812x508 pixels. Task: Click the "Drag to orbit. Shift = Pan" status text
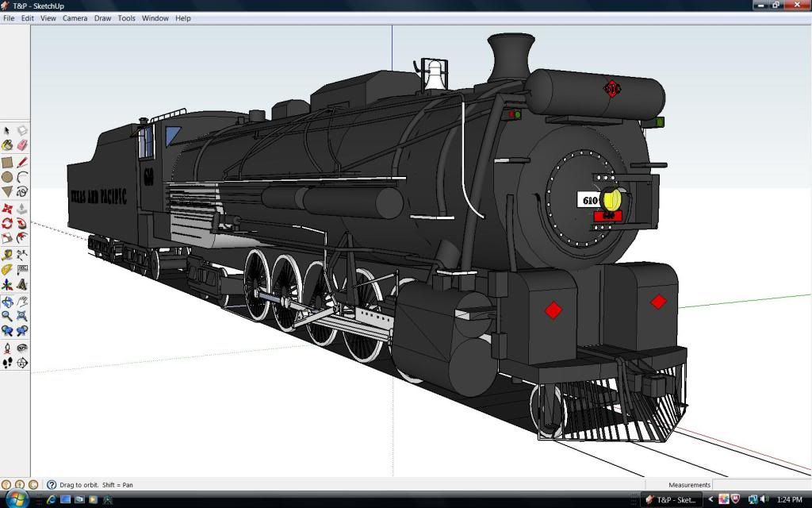(x=96, y=485)
